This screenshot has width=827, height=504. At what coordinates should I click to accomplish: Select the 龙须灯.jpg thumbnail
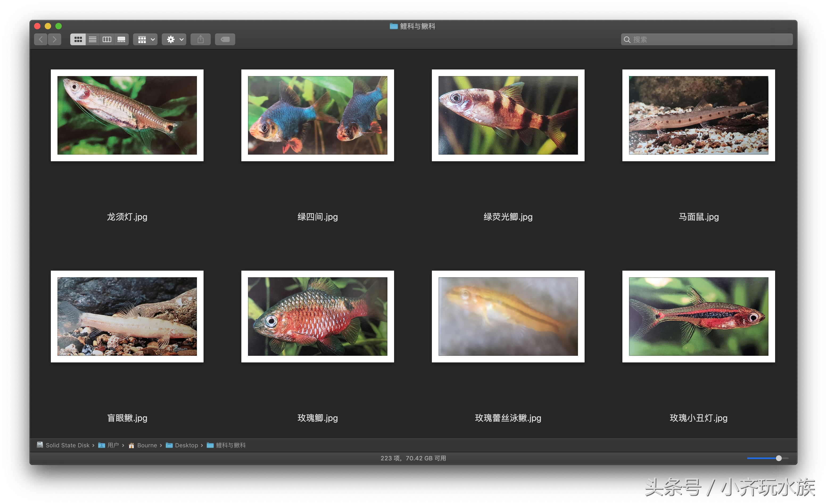coord(127,115)
